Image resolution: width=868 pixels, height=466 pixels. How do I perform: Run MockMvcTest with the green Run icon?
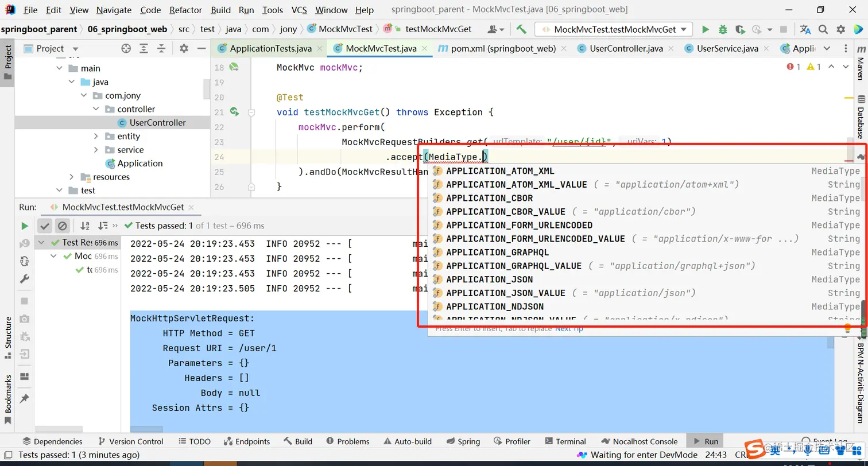click(706, 29)
